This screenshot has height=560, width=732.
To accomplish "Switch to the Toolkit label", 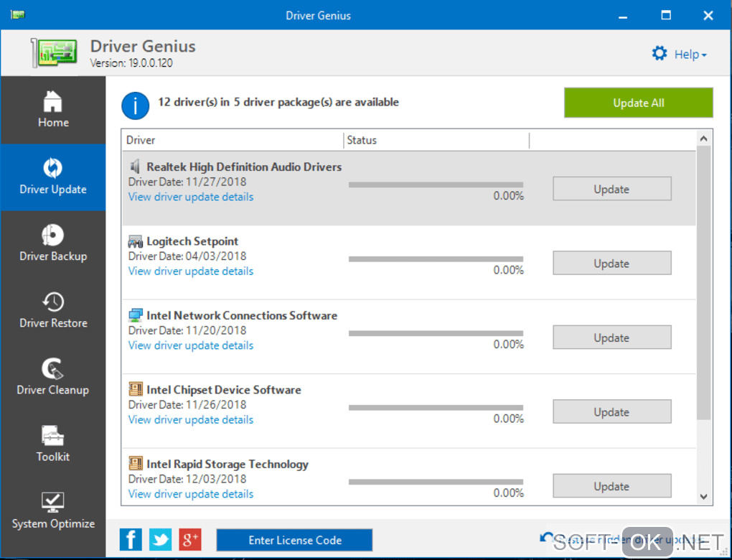I will 53,457.
